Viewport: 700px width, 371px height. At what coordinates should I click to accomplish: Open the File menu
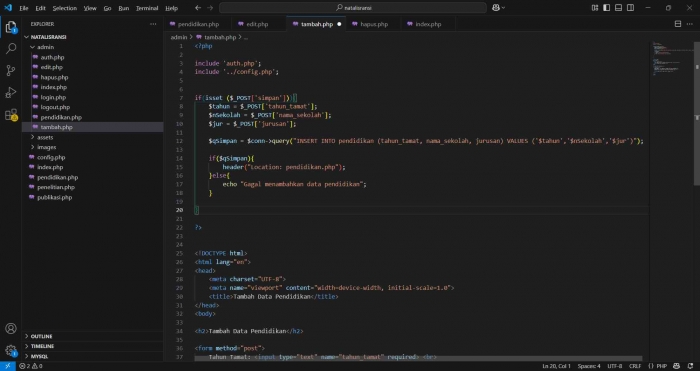click(x=24, y=8)
